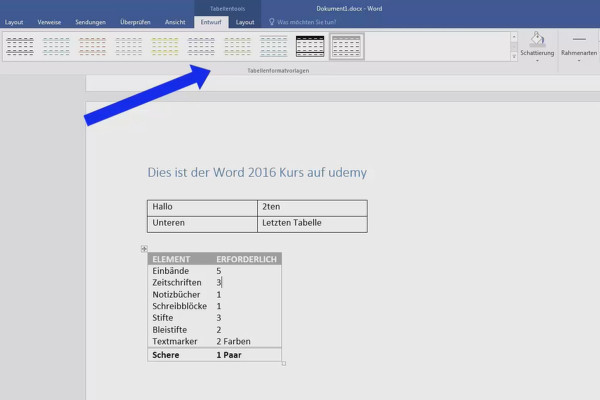
Task: Switch to the Überprüfen tab
Action: point(135,22)
